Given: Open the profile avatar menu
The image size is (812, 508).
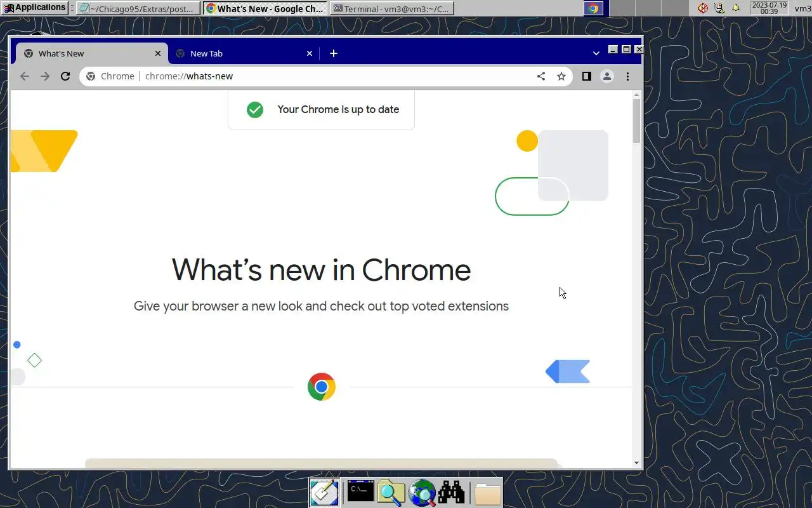Looking at the screenshot, I should click(607, 76).
